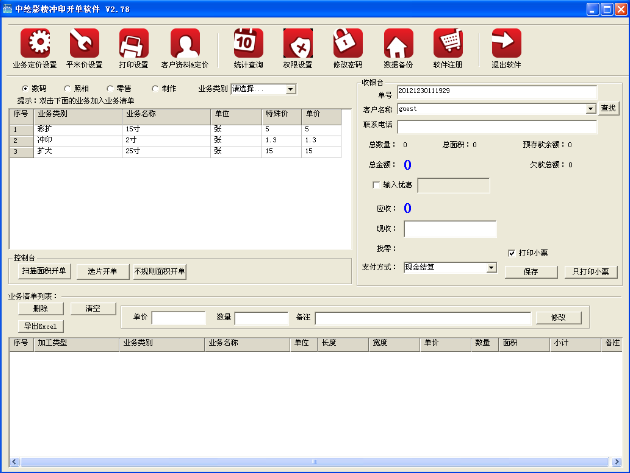This screenshot has width=630, height=473.
Task: Click the 导出Excel button
Action: (x=40, y=325)
